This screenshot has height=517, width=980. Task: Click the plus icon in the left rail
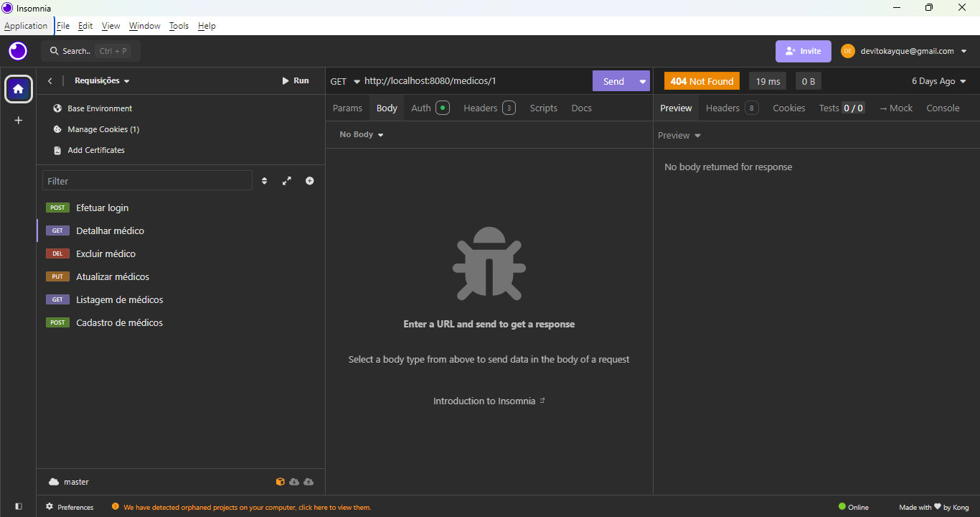[19, 121]
